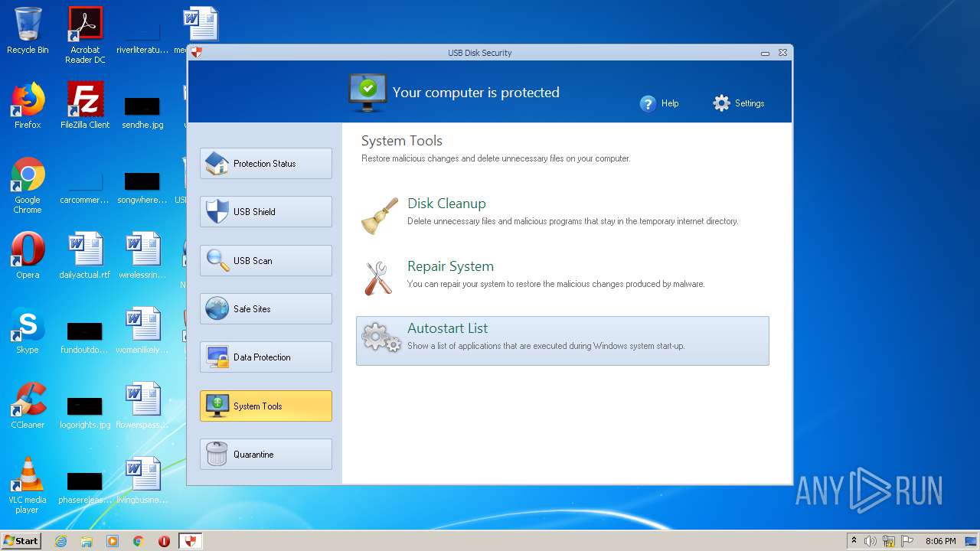The width and height of the screenshot is (980, 551).
Task: Open the Settings link text
Action: tap(750, 103)
